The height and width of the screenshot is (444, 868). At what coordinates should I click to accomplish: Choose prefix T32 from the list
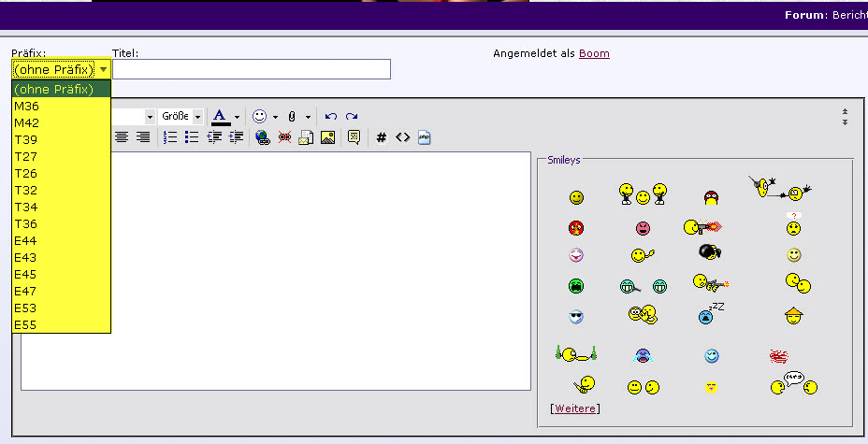click(x=62, y=190)
